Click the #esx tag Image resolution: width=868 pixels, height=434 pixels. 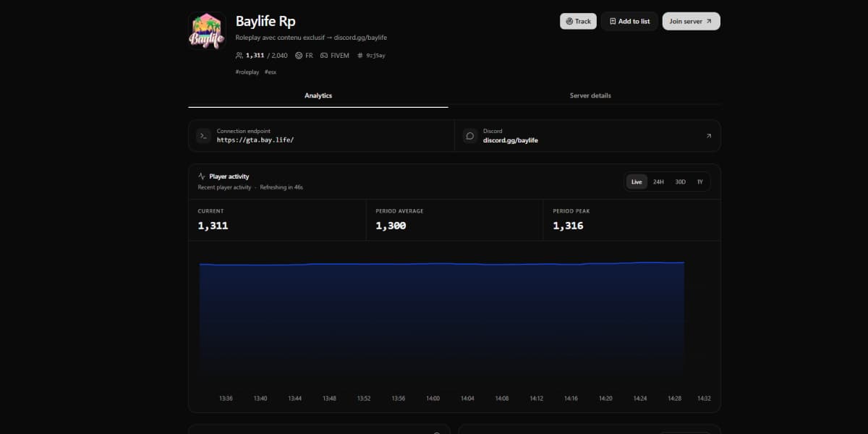[x=271, y=72]
